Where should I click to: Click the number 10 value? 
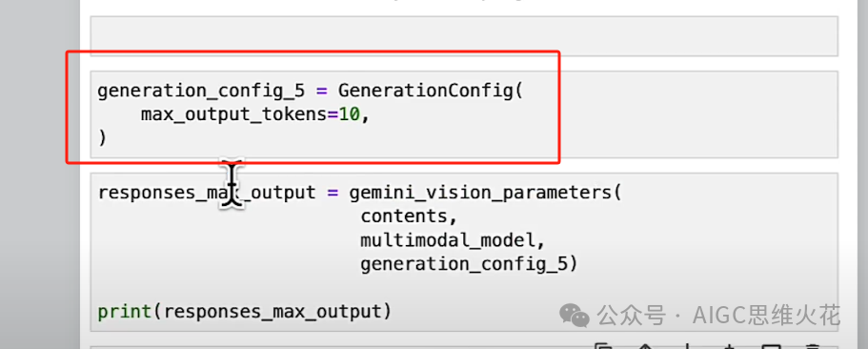(349, 114)
